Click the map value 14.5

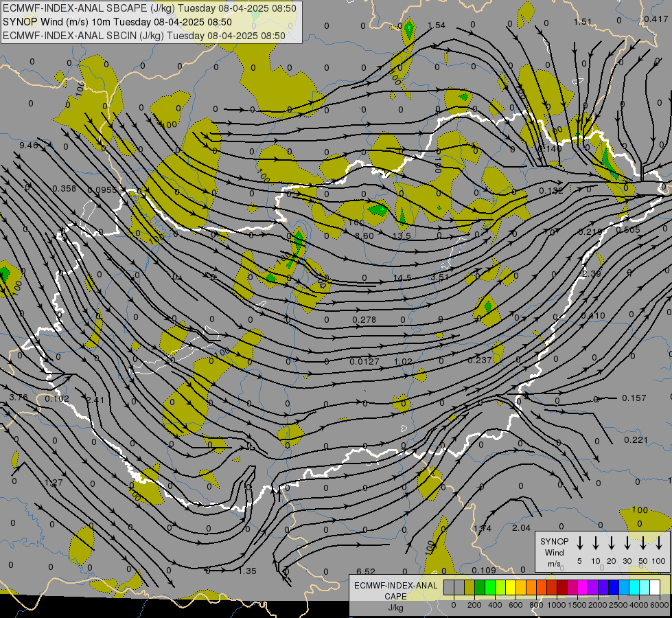[x=402, y=278]
